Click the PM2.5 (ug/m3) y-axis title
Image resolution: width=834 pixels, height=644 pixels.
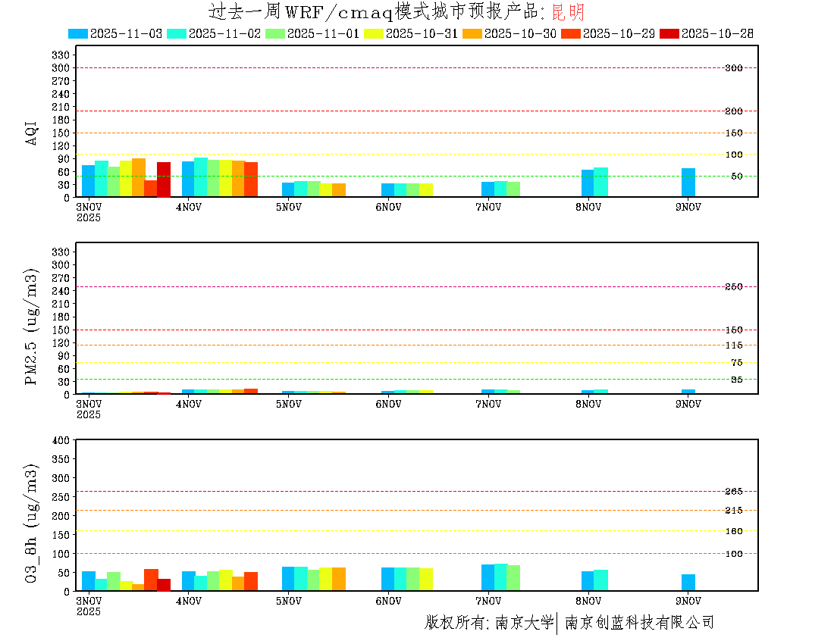(x=32, y=327)
